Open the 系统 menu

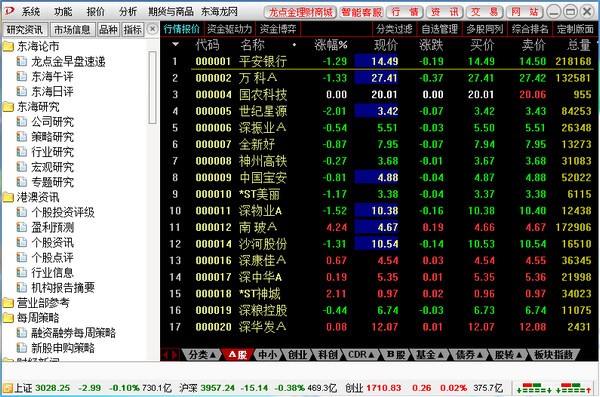pyautogui.click(x=31, y=12)
